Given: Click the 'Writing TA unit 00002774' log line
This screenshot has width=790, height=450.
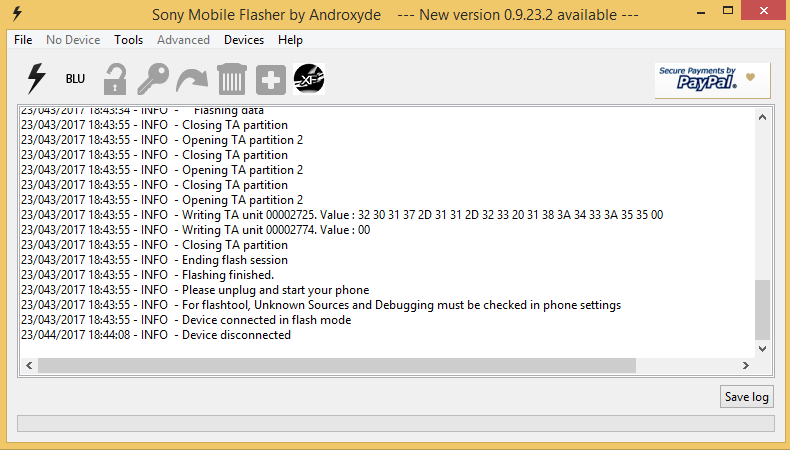Looking at the screenshot, I should point(195,230).
